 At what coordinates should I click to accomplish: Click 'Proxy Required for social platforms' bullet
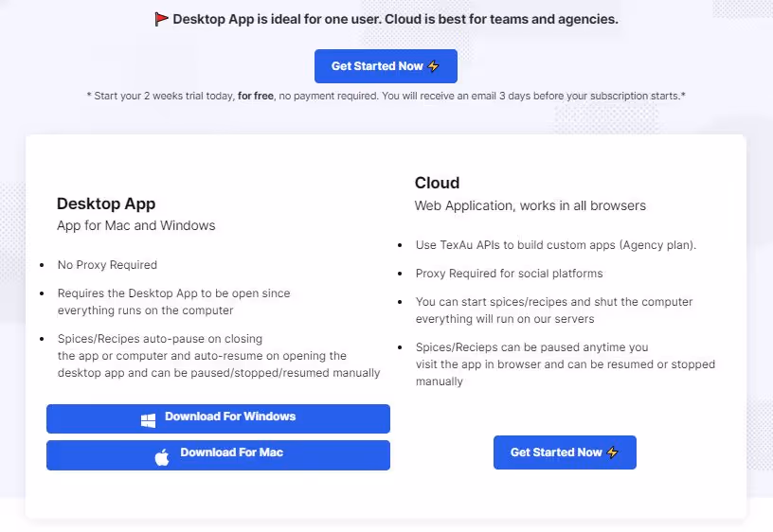510,274
